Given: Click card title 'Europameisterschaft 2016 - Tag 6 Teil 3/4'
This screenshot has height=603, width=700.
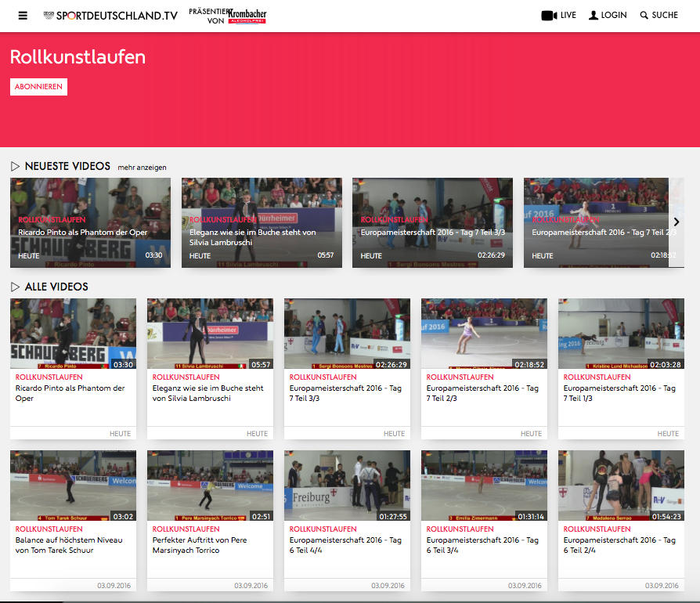Looking at the screenshot, I should point(482,545).
